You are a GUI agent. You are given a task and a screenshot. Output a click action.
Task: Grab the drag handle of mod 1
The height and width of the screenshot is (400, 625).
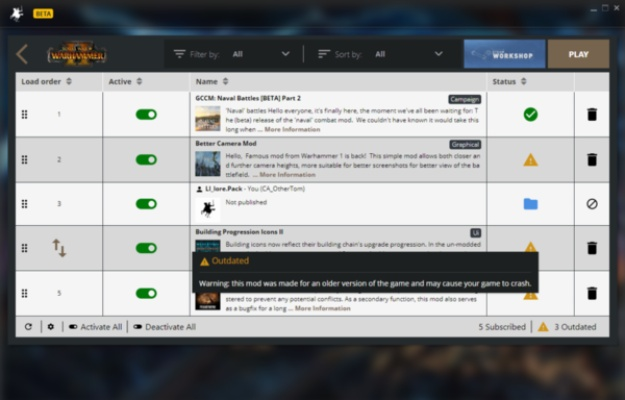click(25, 115)
